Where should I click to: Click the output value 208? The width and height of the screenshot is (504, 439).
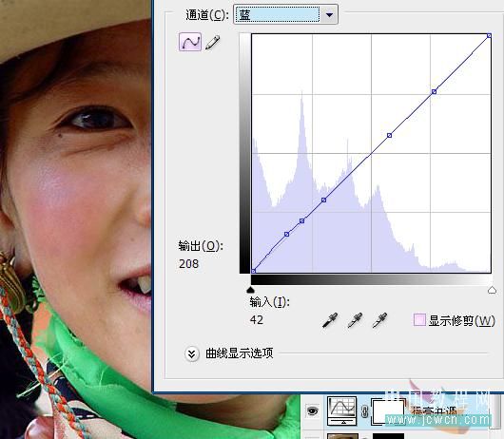188,263
